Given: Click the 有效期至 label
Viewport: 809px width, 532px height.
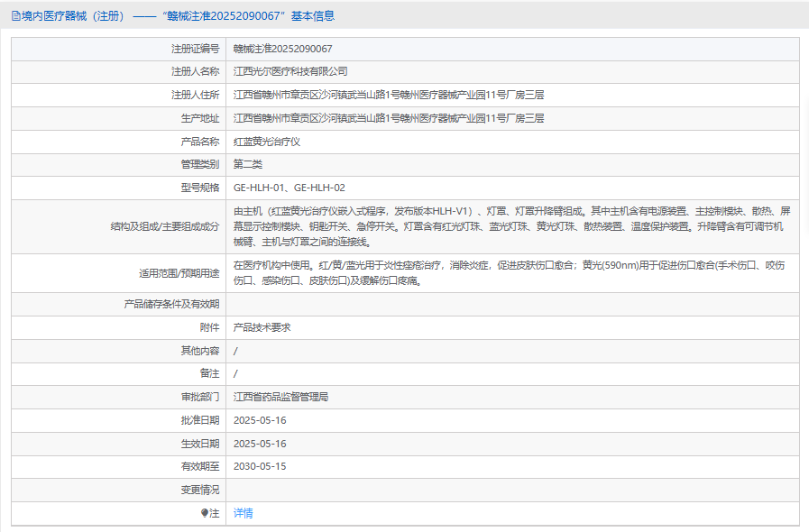Looking at the screenshot, I should 199,466.
